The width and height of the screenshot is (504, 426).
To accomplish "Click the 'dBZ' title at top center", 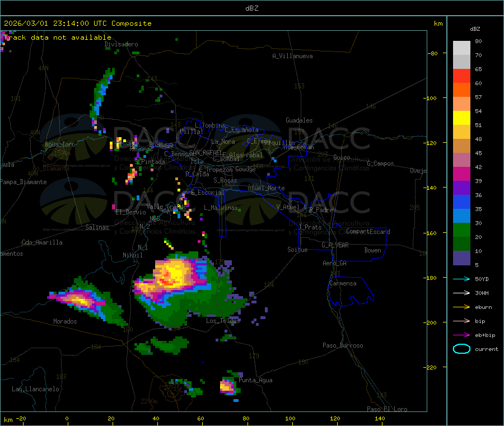I will [251, 8].
